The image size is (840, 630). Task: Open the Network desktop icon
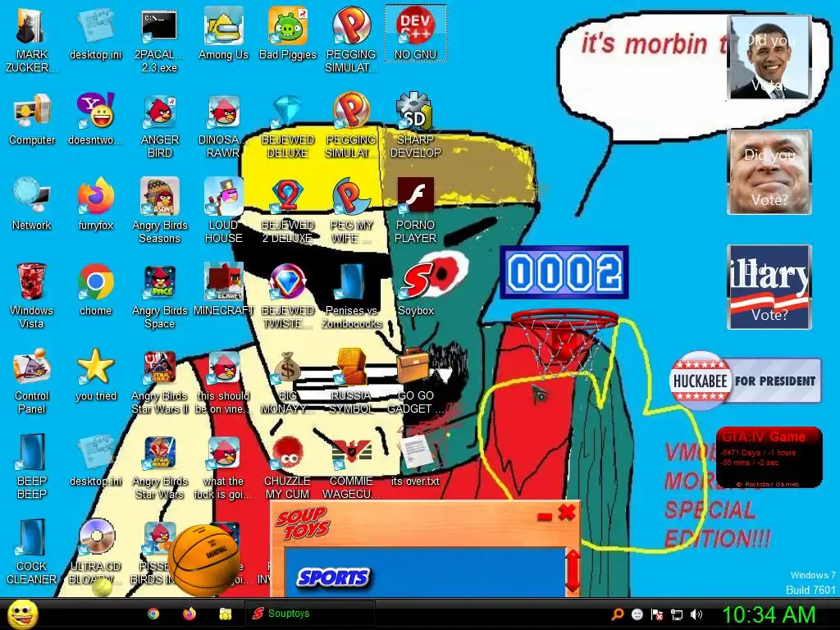[x=32, y=204]
